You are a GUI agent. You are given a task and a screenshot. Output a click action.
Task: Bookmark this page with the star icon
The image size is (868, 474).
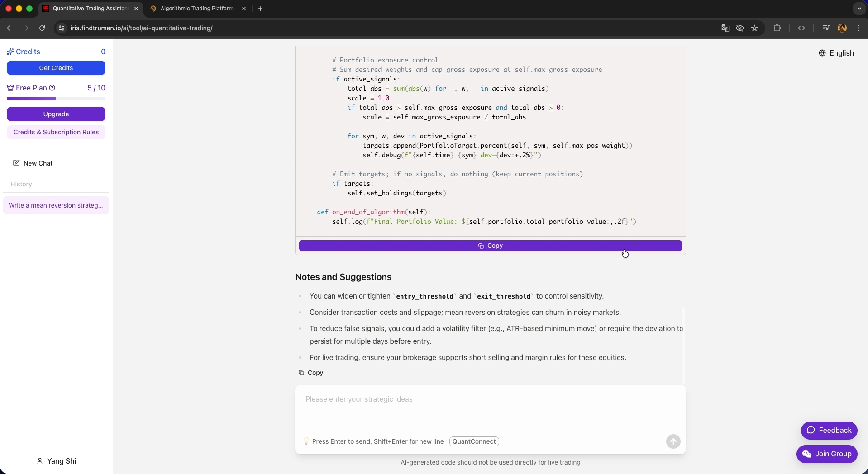(754, 28)
